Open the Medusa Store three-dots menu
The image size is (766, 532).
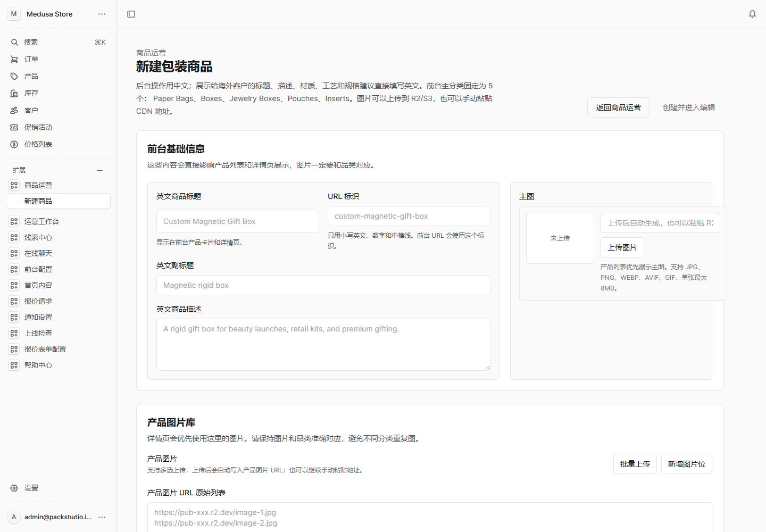click(102, 14)
